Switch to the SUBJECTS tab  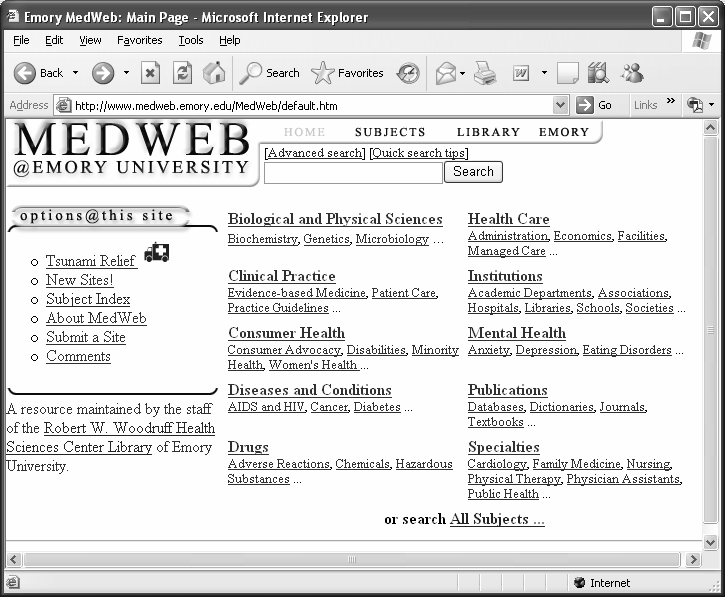390,132
